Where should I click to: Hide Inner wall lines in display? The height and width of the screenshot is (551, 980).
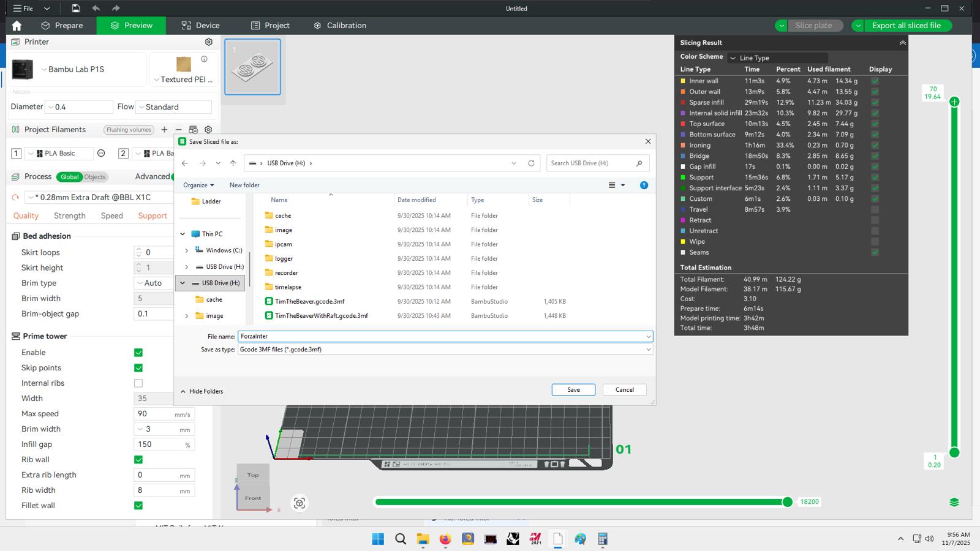click(875, 81)
